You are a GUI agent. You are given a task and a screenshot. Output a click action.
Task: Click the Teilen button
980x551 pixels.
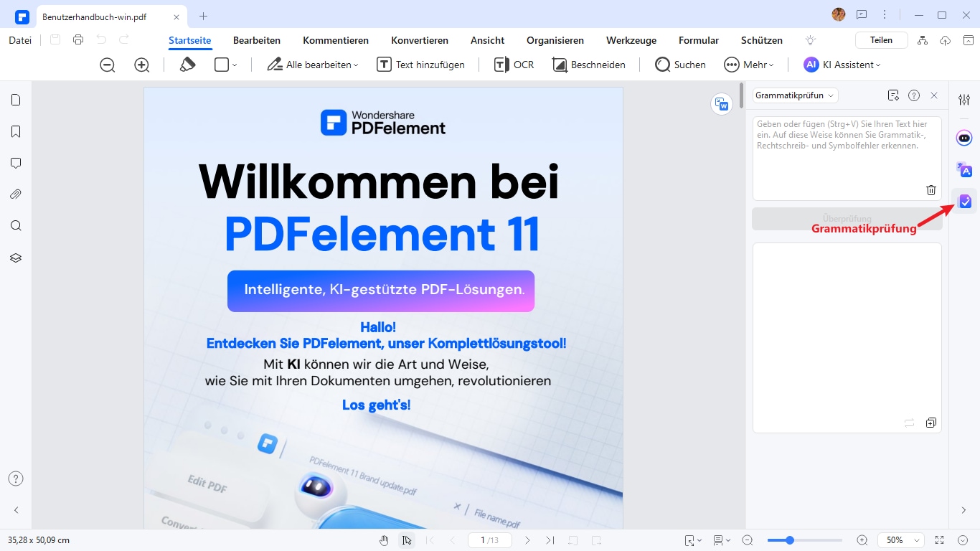(x=882, y=40)
